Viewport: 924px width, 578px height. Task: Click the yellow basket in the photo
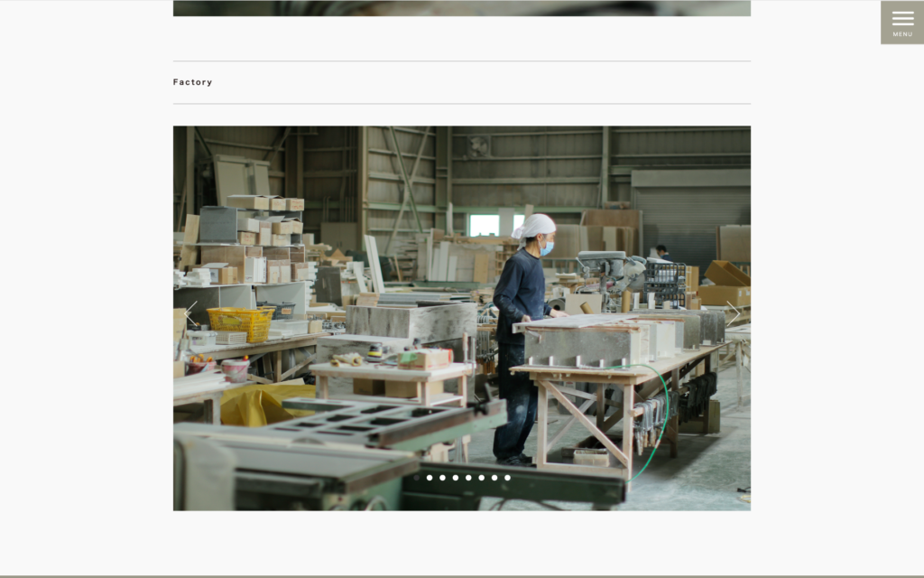[x=239, y=322]
